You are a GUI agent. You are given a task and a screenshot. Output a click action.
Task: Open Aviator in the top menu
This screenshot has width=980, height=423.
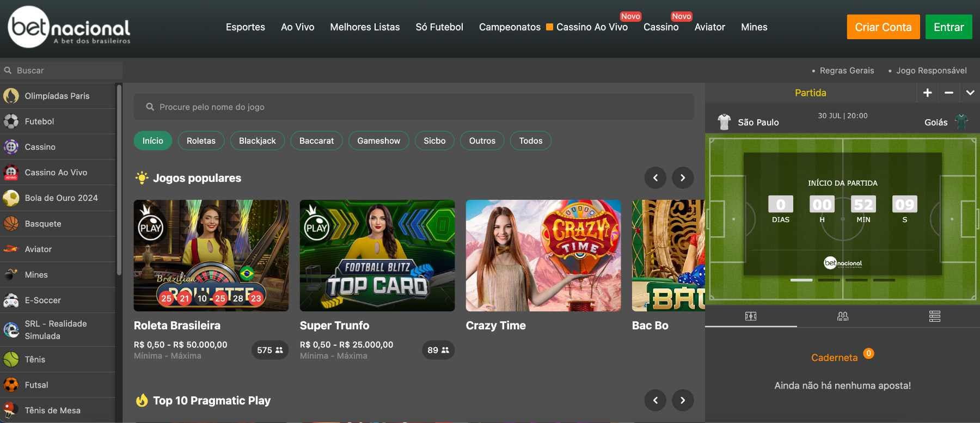tap(710, 27)
